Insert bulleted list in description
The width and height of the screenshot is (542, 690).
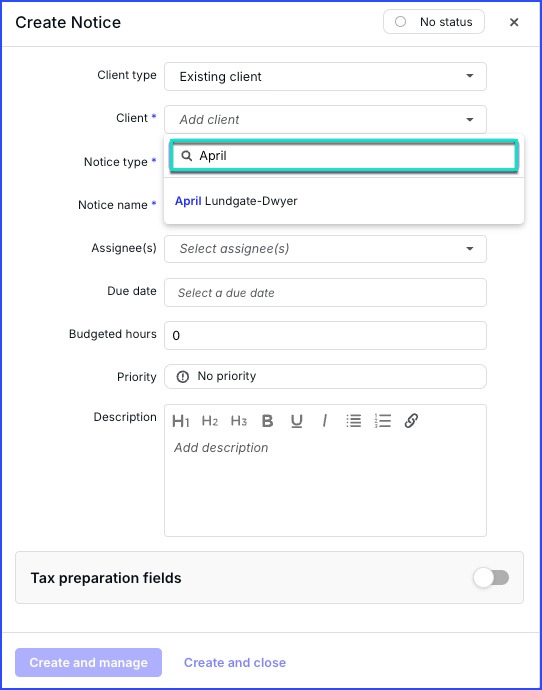point(354,421)
